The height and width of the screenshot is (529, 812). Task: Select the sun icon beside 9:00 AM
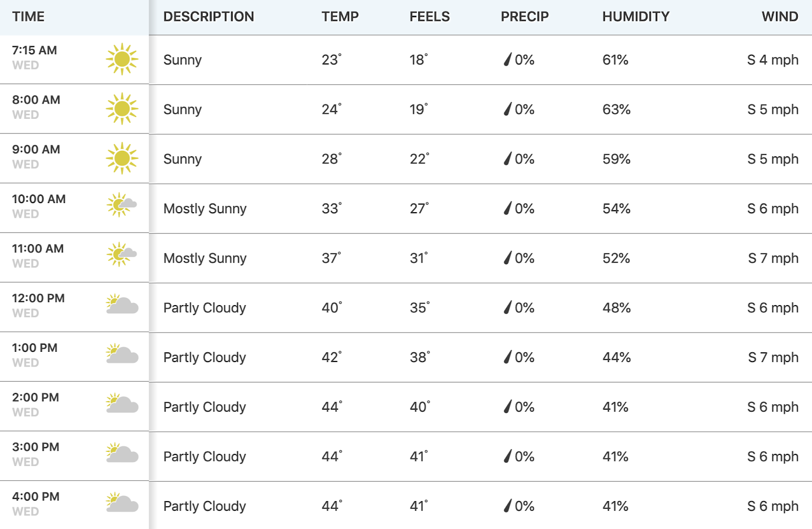tap(122, 158)
